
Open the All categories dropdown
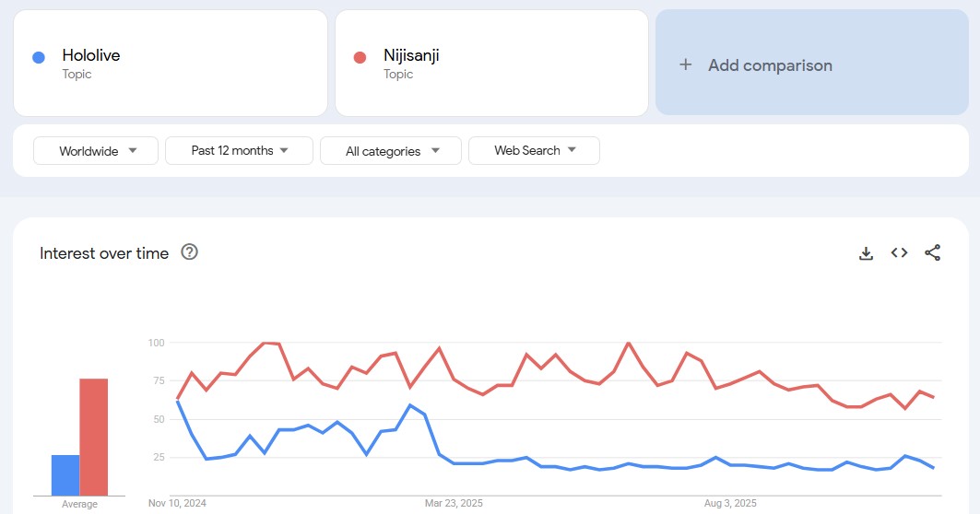click(391, 151)
